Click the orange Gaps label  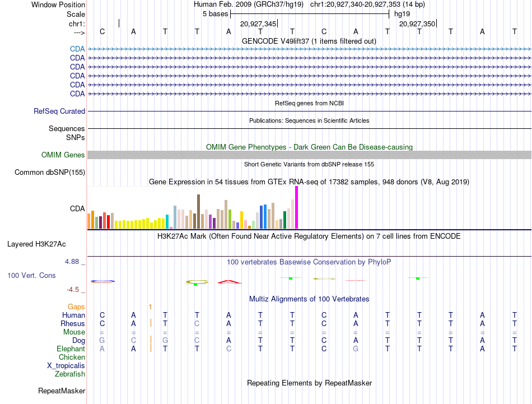point(76,307)
